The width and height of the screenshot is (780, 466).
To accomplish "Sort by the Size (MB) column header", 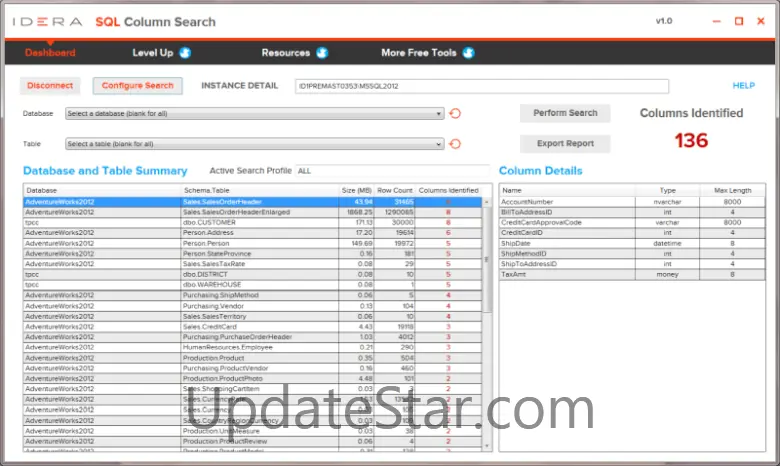I will pyautogui.click(x=356, y=190).
